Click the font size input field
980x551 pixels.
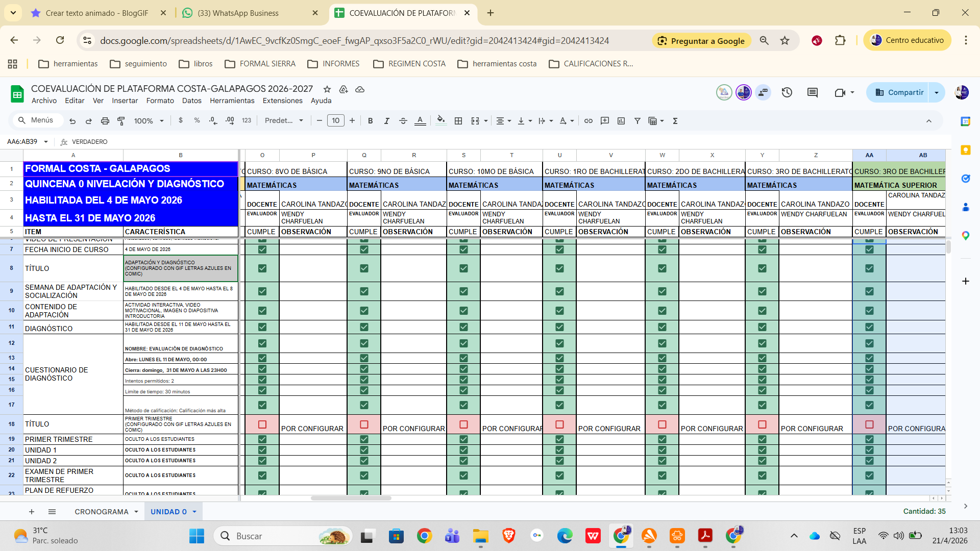[335, 121]
